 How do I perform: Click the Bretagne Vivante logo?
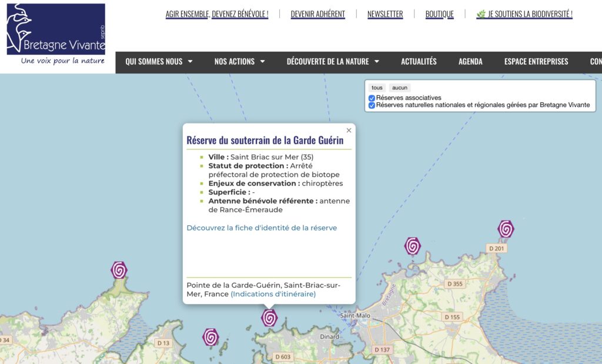coord(56,34)
